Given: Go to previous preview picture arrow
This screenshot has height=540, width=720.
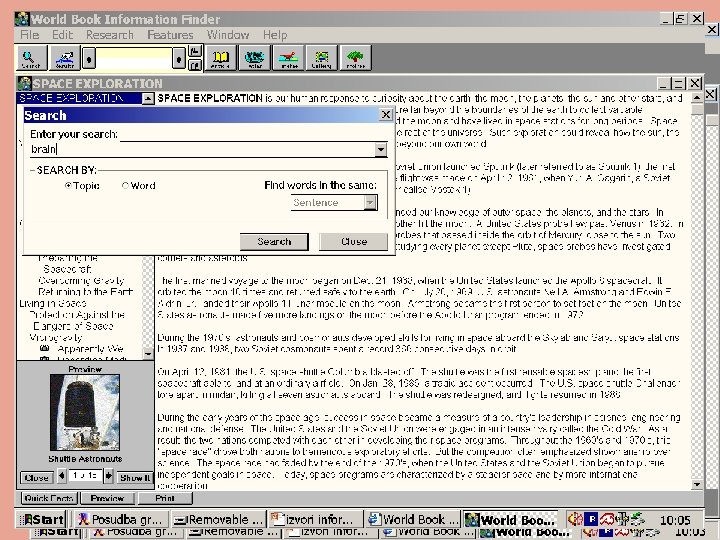Looking at the screenshot, I should pos(62,476).
